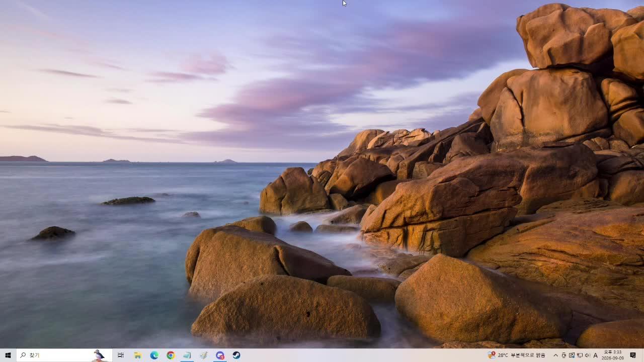Click the Meet Now camera icon in tray
Image resolution: width=644 pixels, height=362 pixels.
(564, 355)
